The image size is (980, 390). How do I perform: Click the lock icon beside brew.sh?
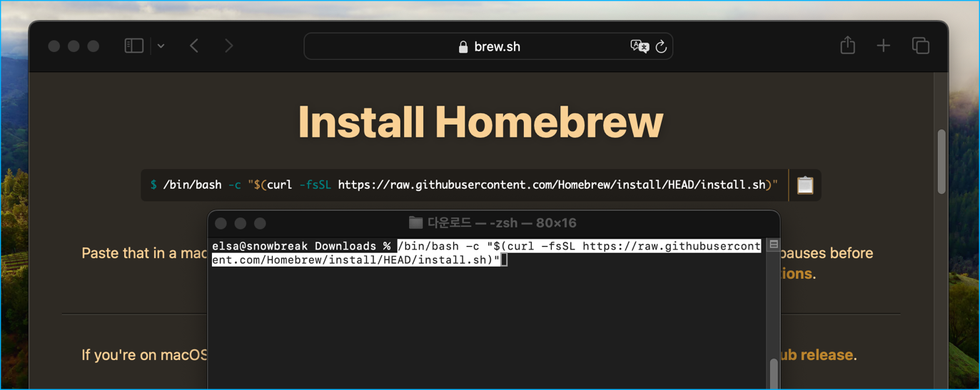pyautogui.click(x=463, y=47)
